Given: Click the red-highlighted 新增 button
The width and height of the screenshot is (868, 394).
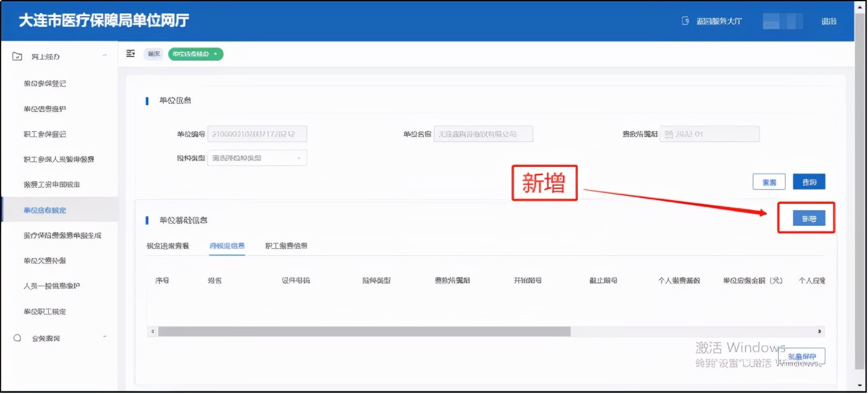Looking at the screenshot, I should tap(808, 218).
